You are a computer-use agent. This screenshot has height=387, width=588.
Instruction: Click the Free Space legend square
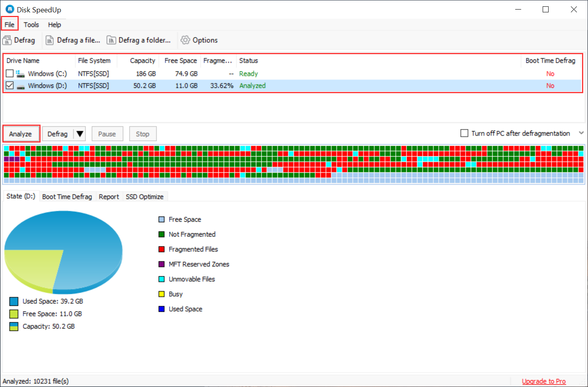[x=161, y=219]
